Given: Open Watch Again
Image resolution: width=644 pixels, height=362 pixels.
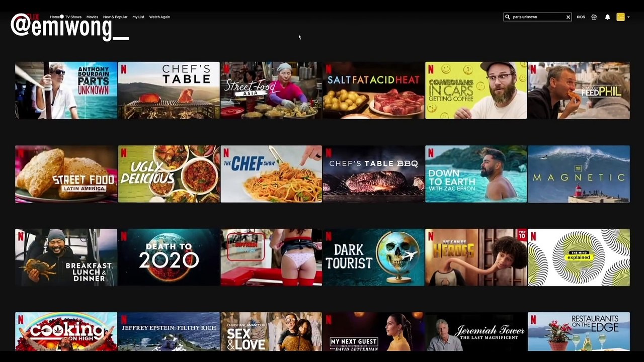Looking at the screenshot, I should pyautogui.click(x=159, y=17).
